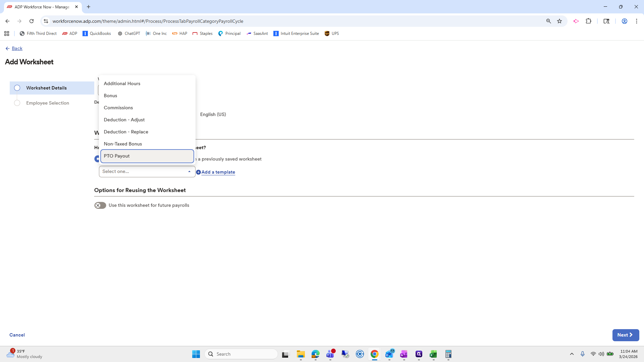Open the Chrome extensions puzzle icon
The image size is (644, 362).
click(x=588, y=21)
